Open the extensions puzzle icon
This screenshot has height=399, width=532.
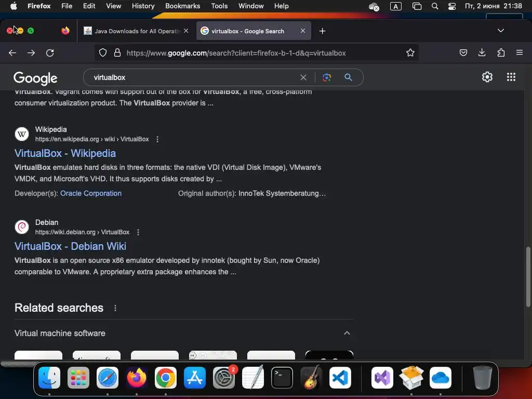[501, 52]
